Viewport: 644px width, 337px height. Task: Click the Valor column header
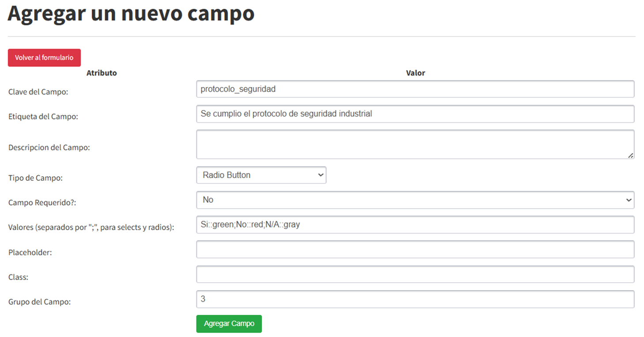(415, 73)
